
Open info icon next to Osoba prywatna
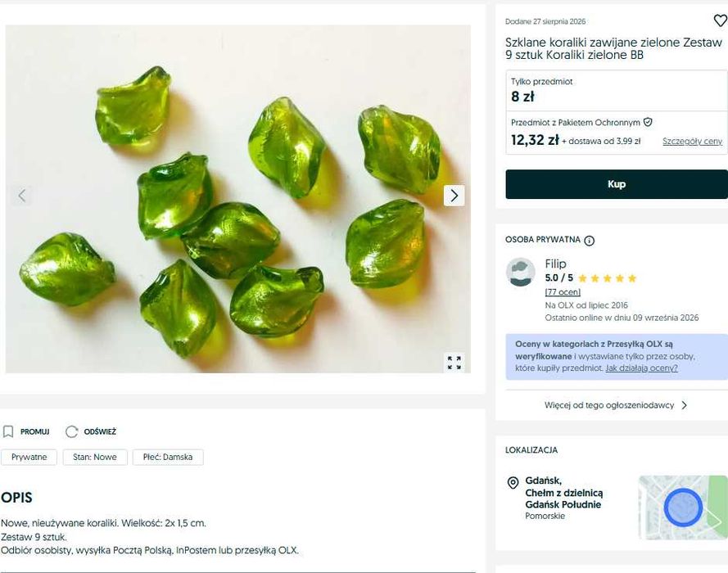589,241
